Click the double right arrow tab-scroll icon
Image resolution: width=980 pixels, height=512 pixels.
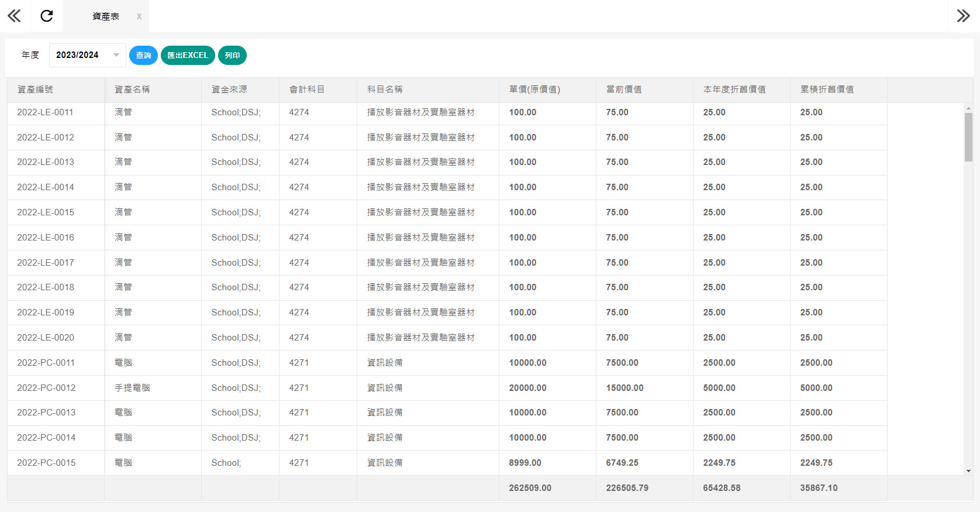[x=963, y=16]
